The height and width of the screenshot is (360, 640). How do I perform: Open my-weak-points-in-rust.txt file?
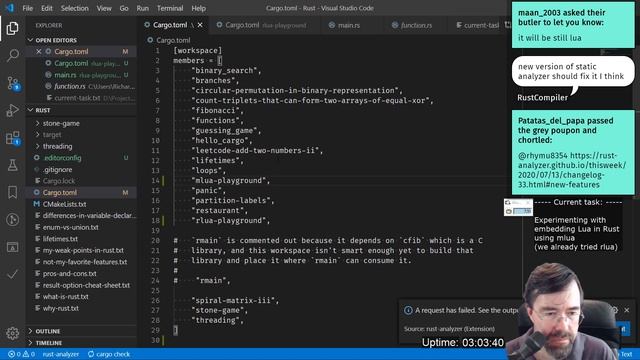83,250
